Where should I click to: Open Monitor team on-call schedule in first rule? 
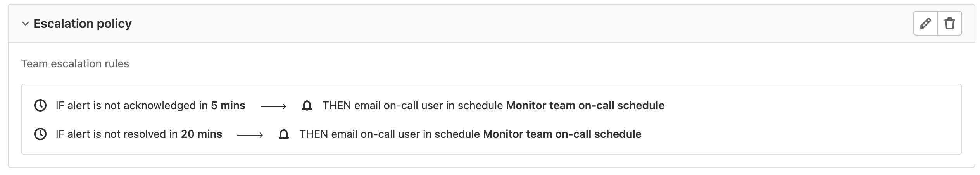585,105
